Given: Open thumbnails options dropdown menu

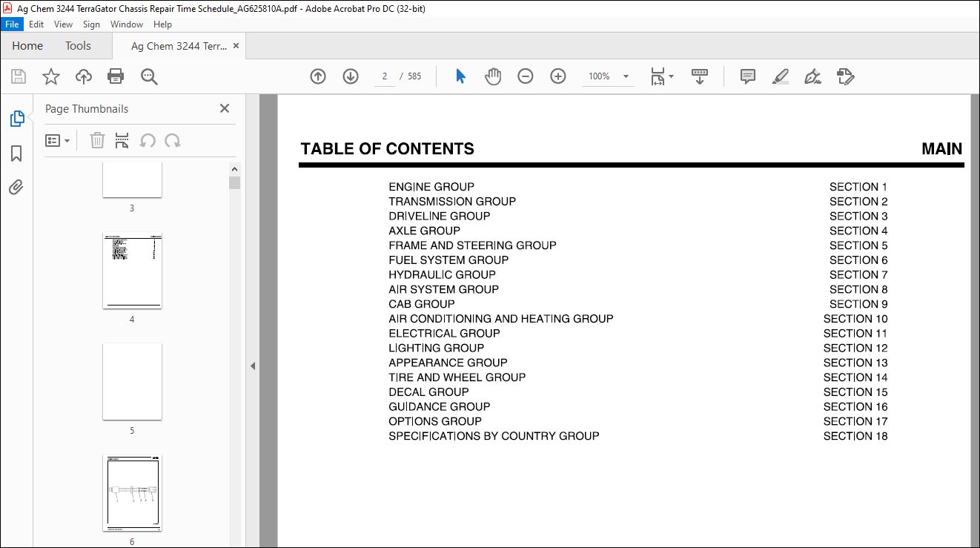Looking at the screenshot, I should pyautogui.click(x=57, y=140).
